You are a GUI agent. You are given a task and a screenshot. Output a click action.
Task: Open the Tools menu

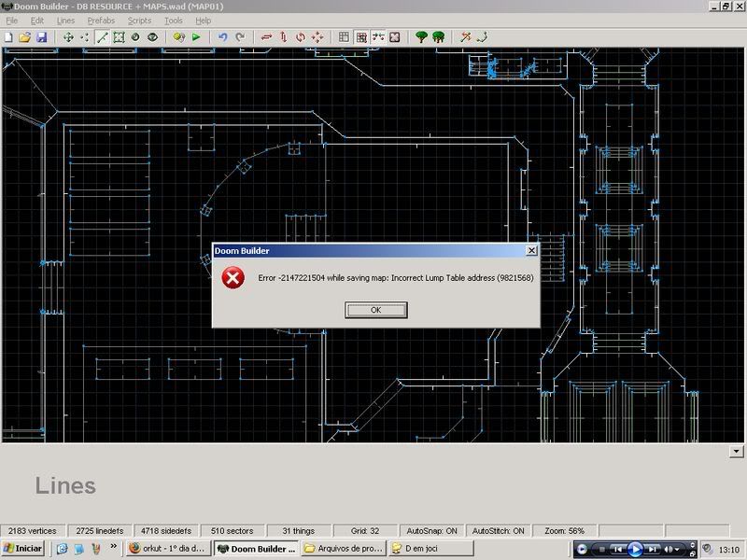pos(174,21)
